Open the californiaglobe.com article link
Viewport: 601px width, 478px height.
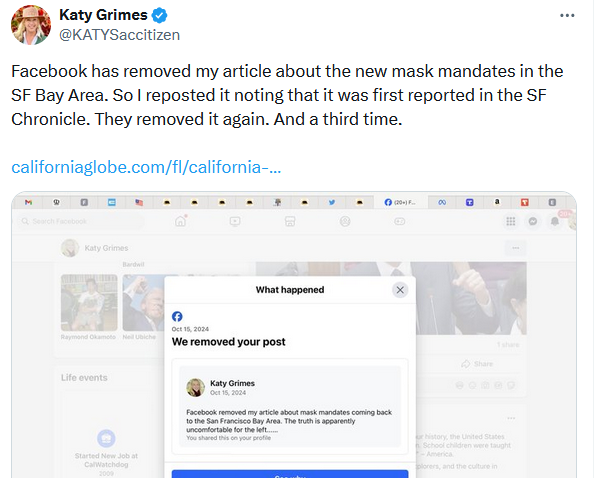coord(146,166)
